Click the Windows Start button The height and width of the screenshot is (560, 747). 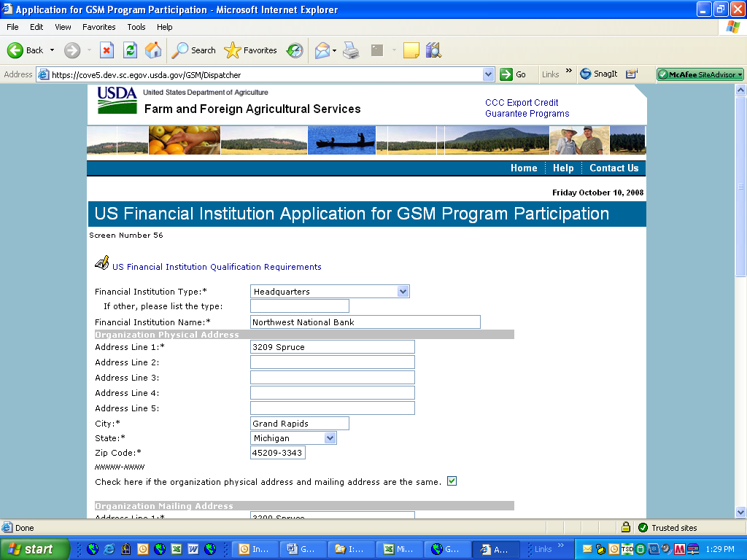click(x=35, y=549)
